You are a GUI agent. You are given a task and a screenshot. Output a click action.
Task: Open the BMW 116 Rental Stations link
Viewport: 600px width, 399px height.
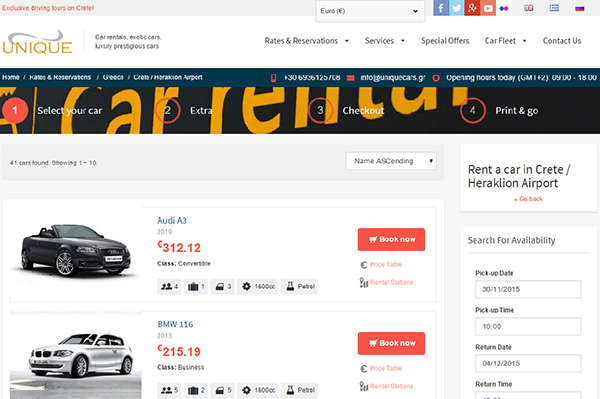coord(391,386)
